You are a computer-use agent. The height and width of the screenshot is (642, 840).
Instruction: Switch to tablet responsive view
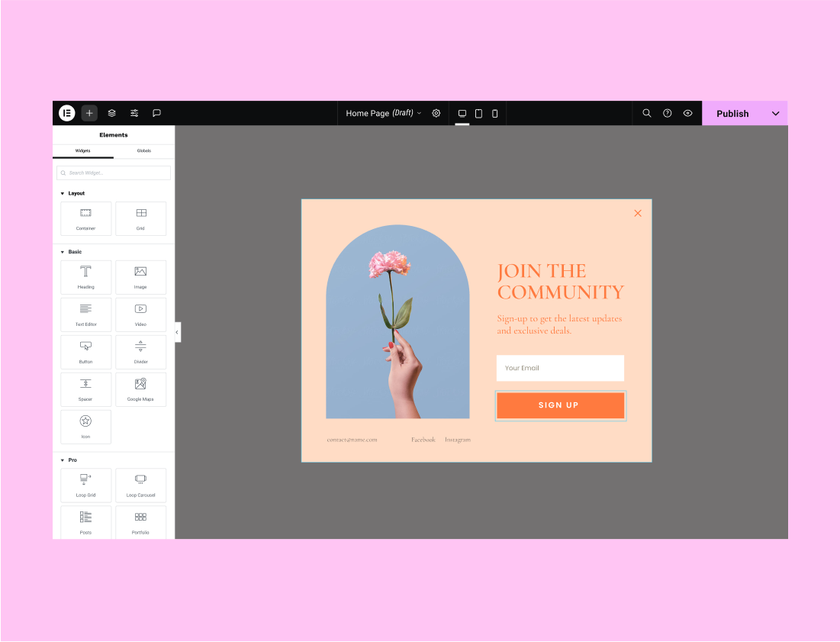478,113
